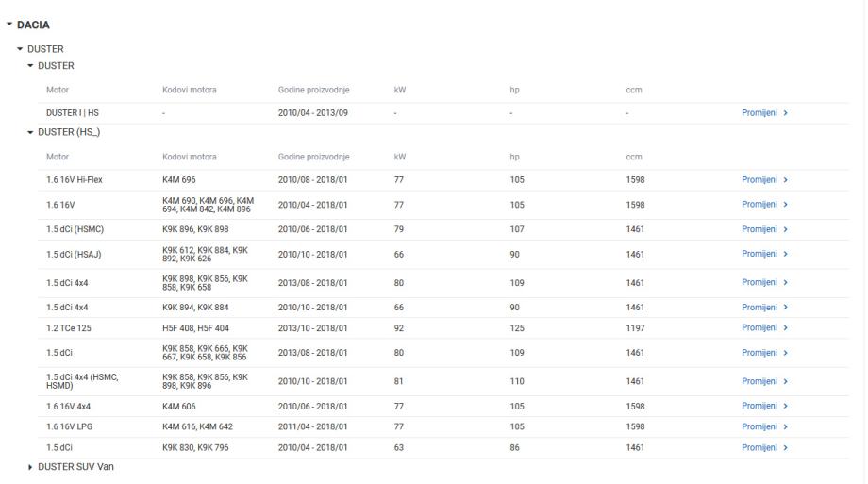The image size is (868, 484).
Task: Collapse the DACIA tree node
Action: click(x=9, y=25)
